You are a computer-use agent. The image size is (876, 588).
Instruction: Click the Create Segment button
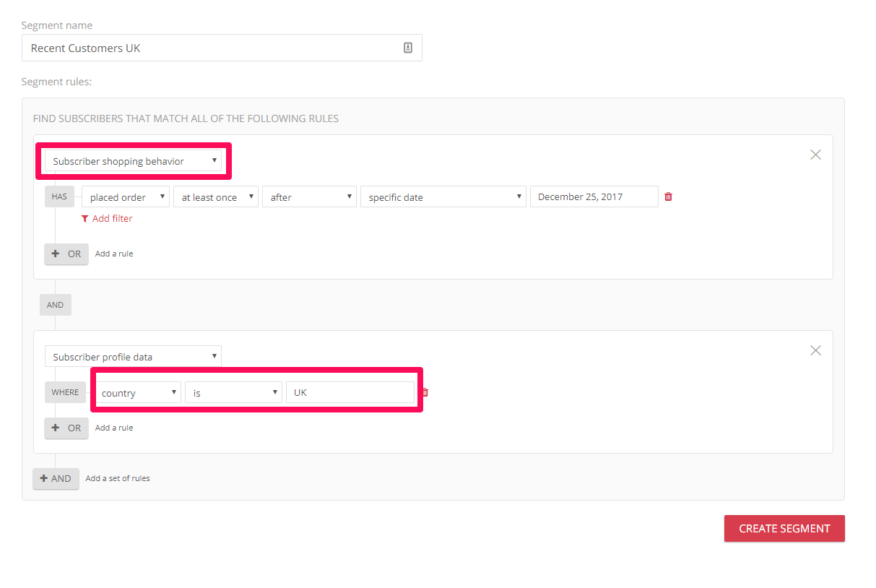click(784, 528)
